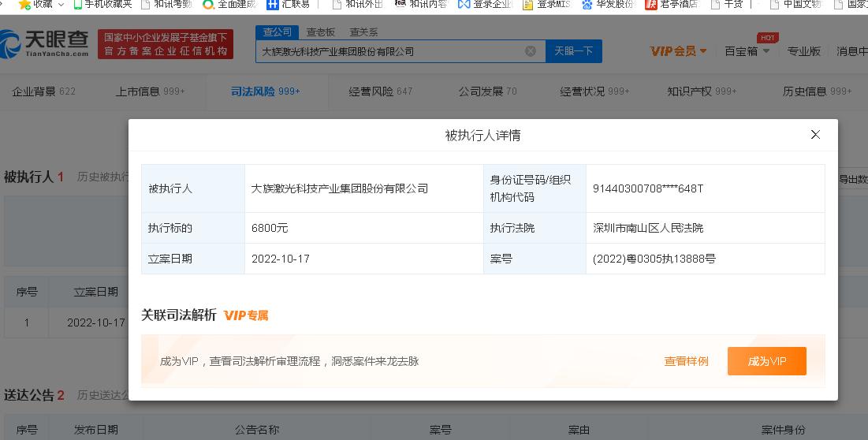The image size is (868, 440).
Task: Open the 企业背景 tab
Action: (43, 91)
